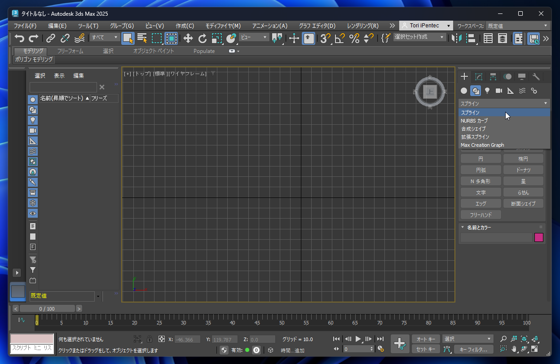Click the ViewCube top face
Image resolution: width=560 pixels, height=364 pixels.
click(x=430, y=92)
